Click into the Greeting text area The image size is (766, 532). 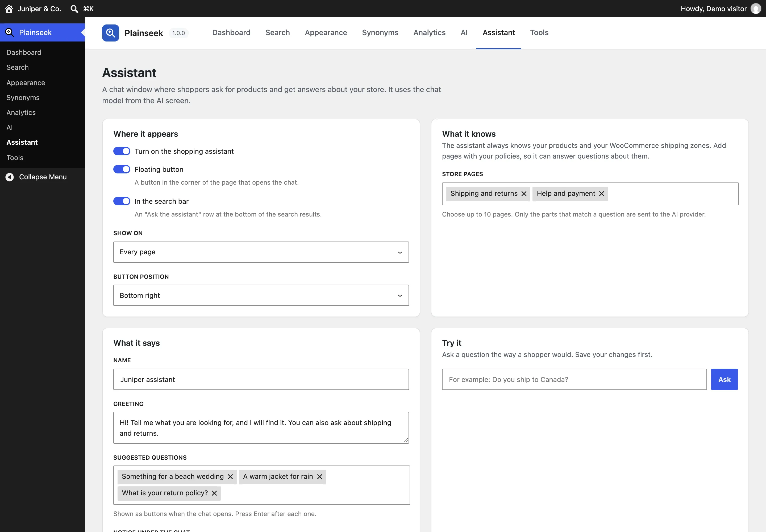[x=261, y=428]
